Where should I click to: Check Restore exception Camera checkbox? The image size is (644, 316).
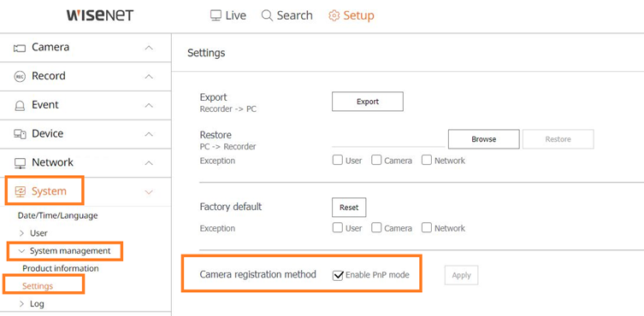pos(376,160)
